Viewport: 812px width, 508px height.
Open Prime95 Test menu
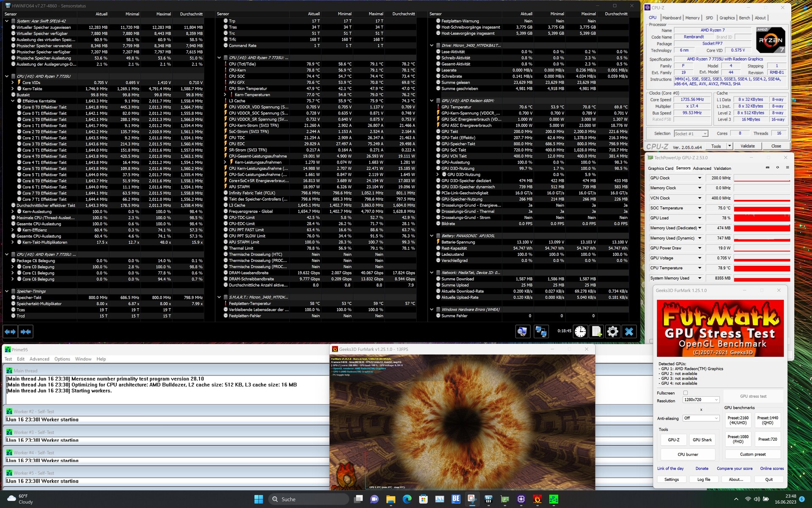tap(8, 359)
